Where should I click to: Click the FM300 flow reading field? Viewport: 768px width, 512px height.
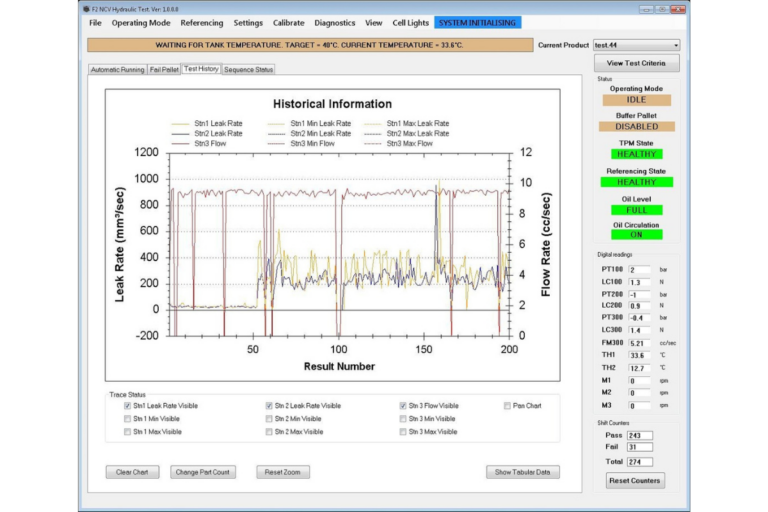pyautogui.click(x=639, y=343)
